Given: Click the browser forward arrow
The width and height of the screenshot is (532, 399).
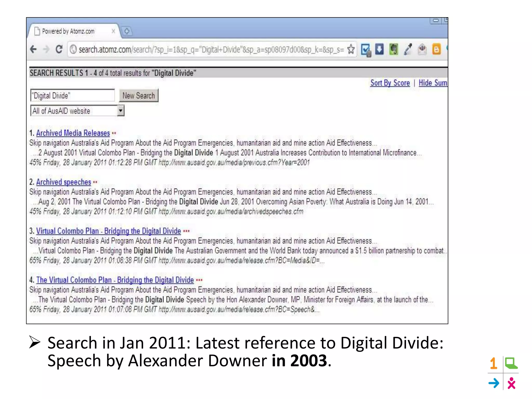Looking at the screenshot, I should click(x=46, y=49).
